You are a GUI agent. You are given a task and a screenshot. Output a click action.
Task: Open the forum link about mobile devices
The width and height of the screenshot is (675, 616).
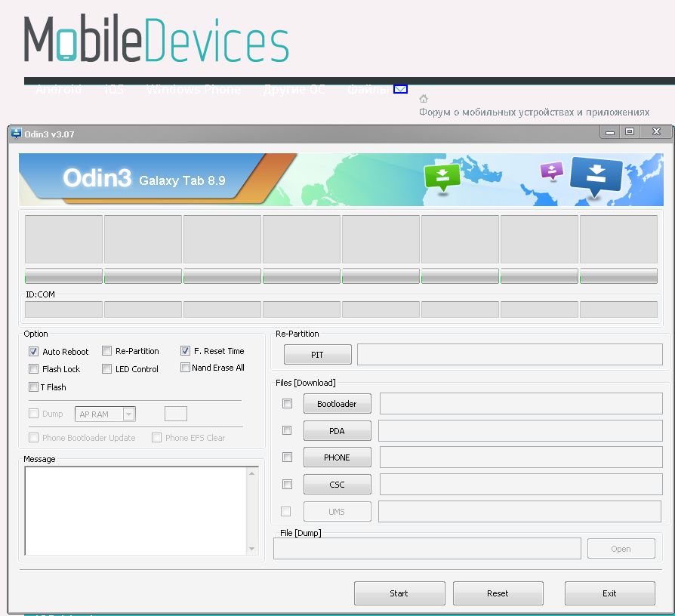535,112
